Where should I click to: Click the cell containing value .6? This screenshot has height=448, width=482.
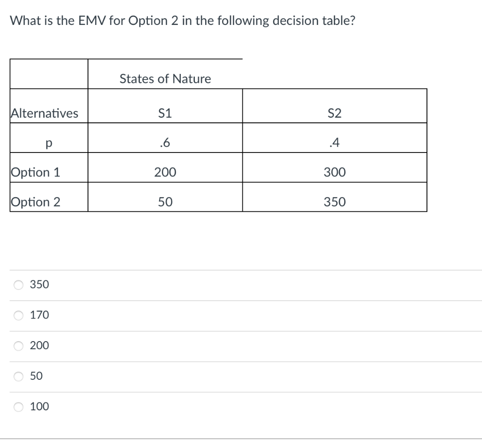pyautogui.click(x=165, y=143)
